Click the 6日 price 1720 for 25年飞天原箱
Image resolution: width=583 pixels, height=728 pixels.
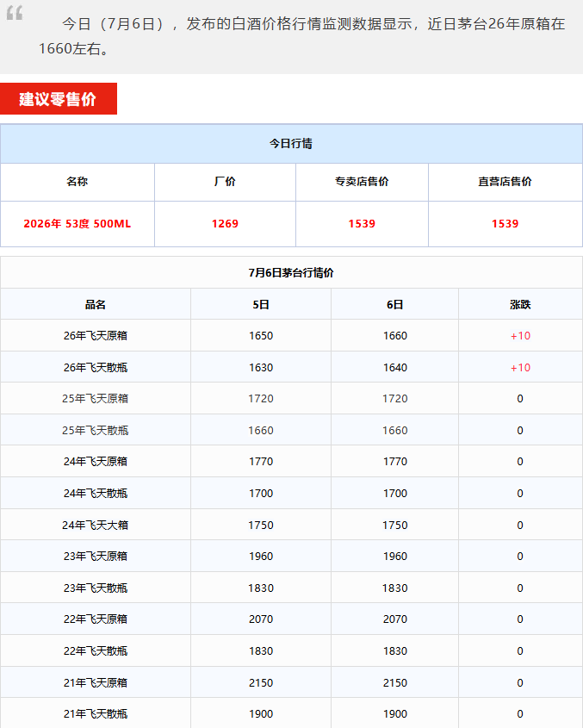(x=395, y=398)
